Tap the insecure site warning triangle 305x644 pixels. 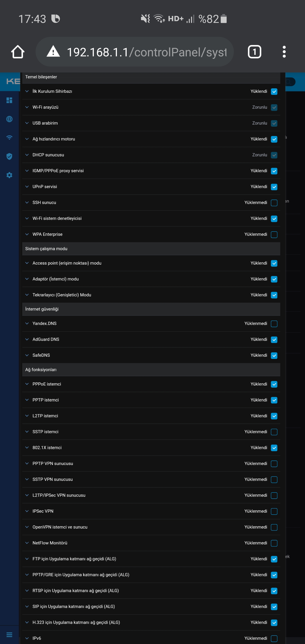click(x=53, y=51)
